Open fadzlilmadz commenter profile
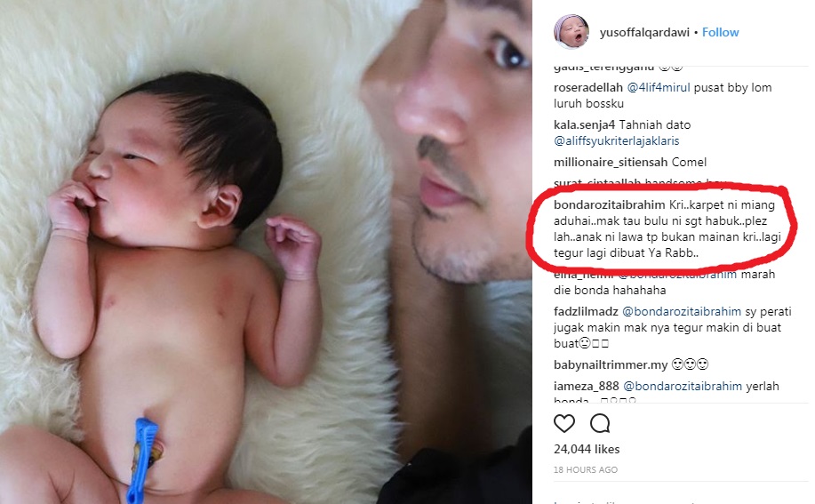The image size is (815, 504). pyautogui.click(x=586, y=311)
